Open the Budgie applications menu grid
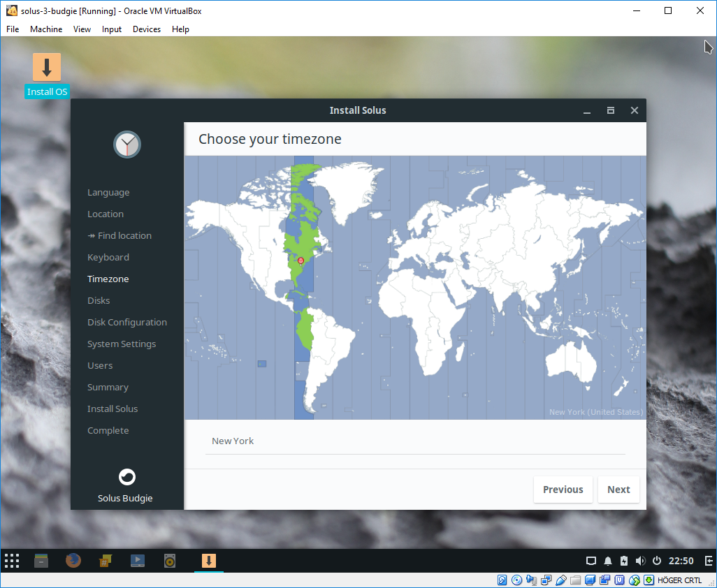717x588 pixels. (12, 561)
